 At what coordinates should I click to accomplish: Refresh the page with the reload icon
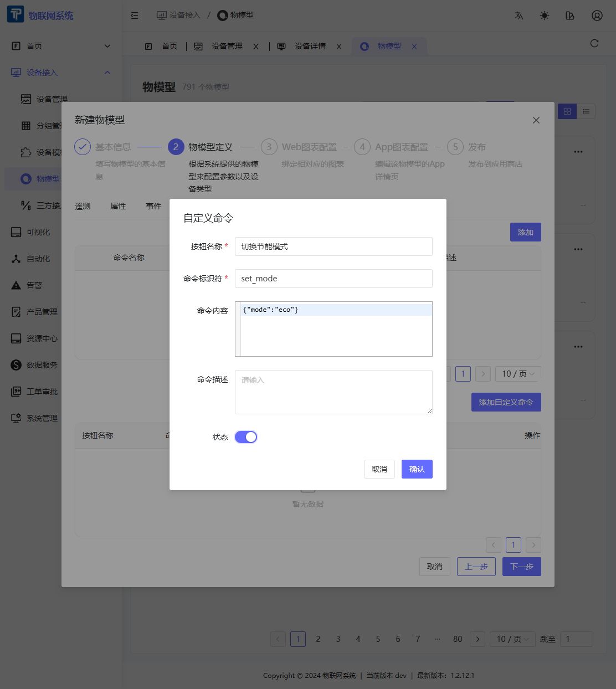pyautogui.click(x=594, y=43)
